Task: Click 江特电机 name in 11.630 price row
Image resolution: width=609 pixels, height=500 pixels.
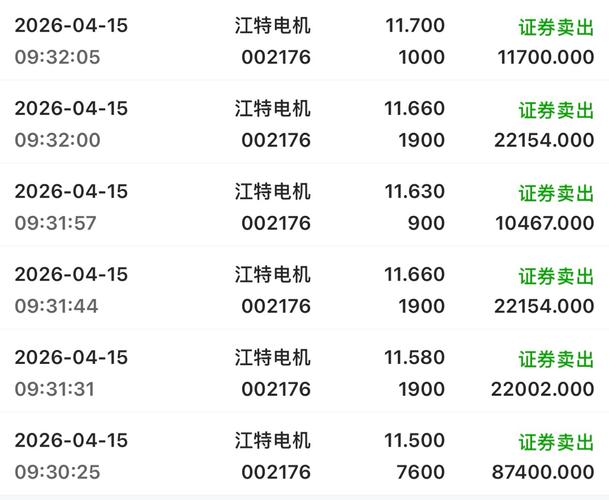Action: pos(272,192)
